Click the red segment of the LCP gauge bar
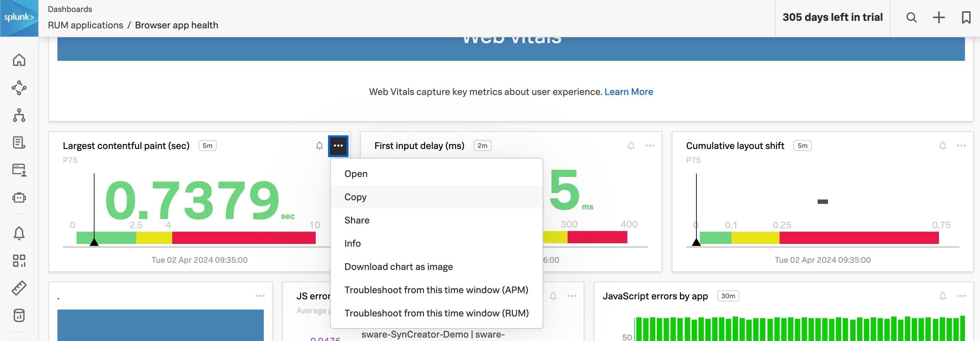 (x=244, y=238)
